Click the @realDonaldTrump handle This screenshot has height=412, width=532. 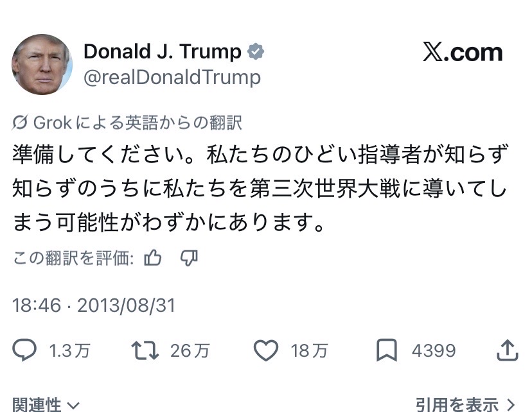(x=172, y=78)
